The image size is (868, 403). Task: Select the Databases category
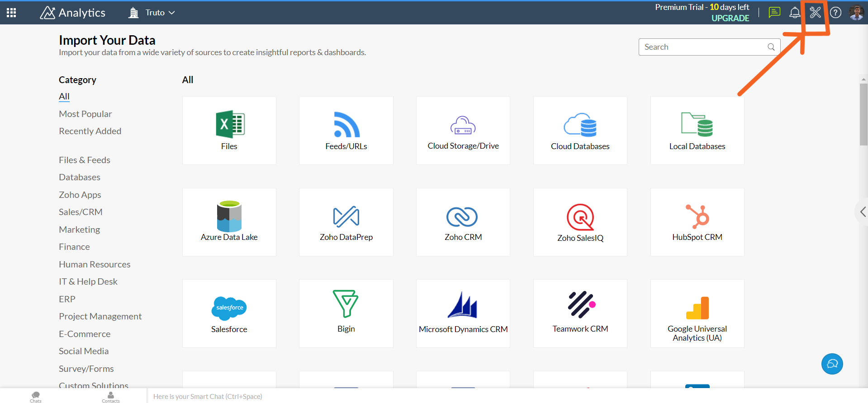click(80, 177)
